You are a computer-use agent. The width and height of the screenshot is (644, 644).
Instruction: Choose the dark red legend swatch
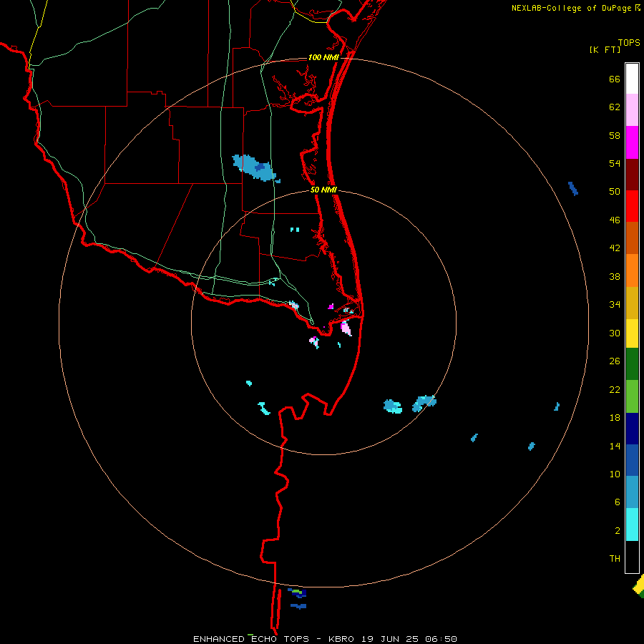pos(632,175)
